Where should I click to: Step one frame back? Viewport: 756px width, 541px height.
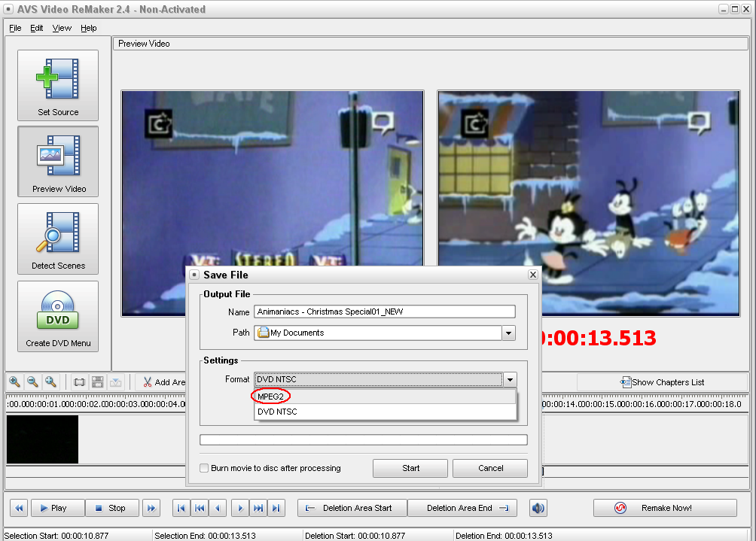point(218,508)
